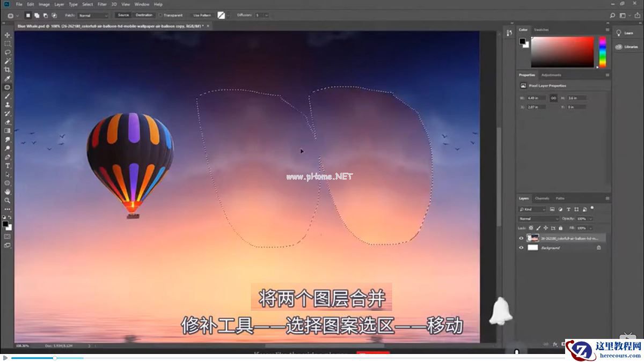Click the Destination option in the Patch bar

coord(144,15)
